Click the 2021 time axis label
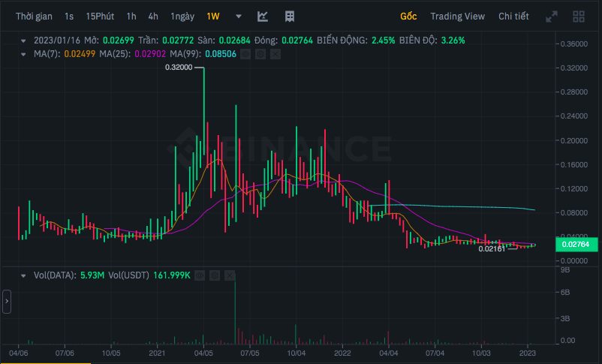Image resolution: width=602 pixels, height=364 pixels. (157, 353)
